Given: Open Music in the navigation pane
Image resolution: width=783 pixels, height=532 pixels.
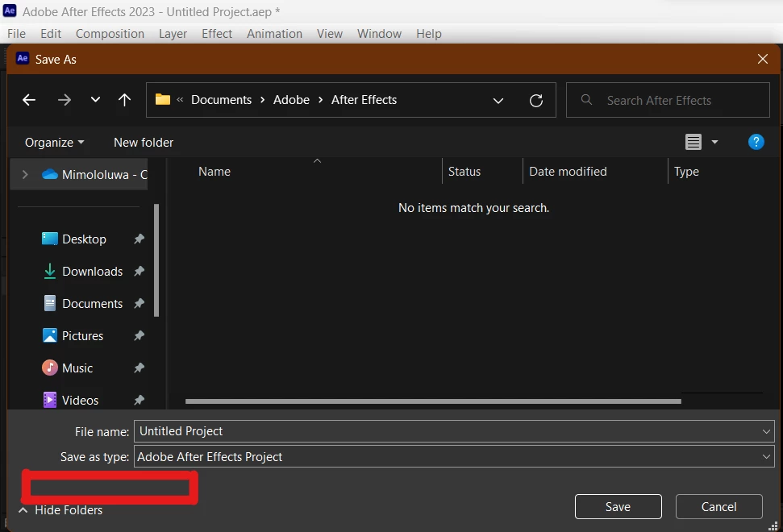Looking at the screenshot, I should click(x=77, y=368).
